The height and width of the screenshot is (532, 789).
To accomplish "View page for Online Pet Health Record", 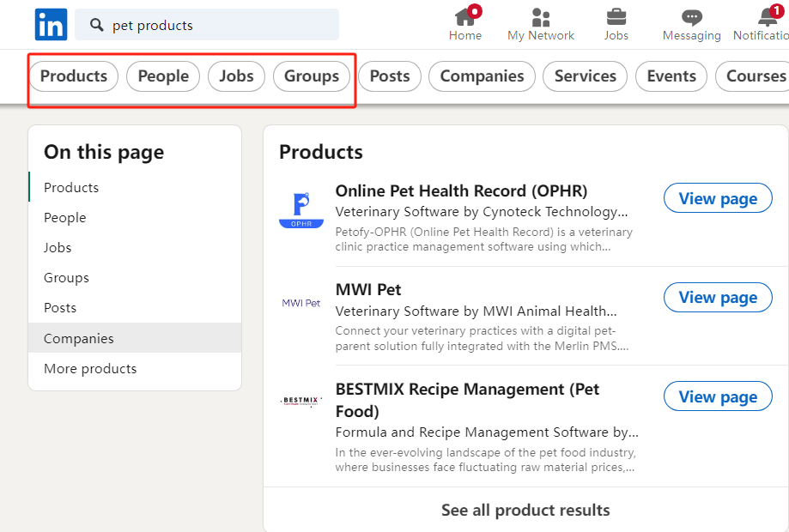I will pos(718,199).
